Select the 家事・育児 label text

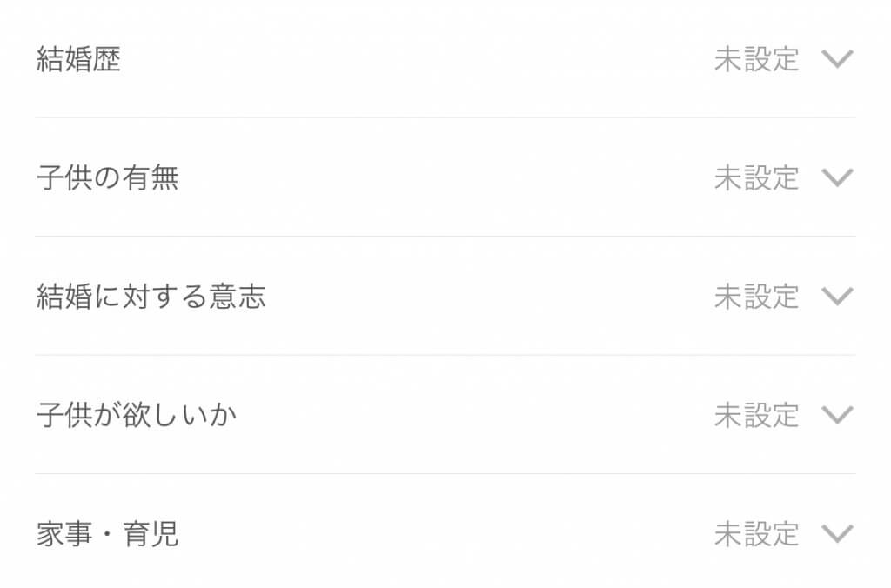[x=108, y=533]
